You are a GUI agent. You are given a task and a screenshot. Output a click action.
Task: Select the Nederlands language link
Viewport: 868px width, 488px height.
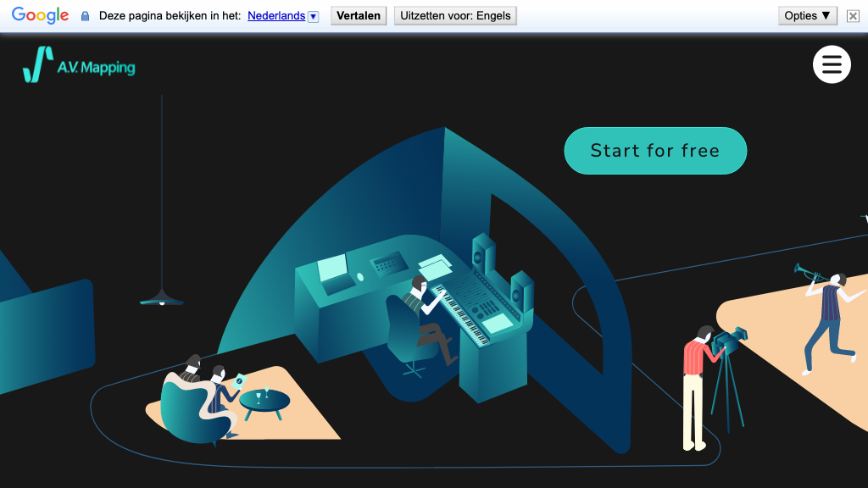(276, 15)
